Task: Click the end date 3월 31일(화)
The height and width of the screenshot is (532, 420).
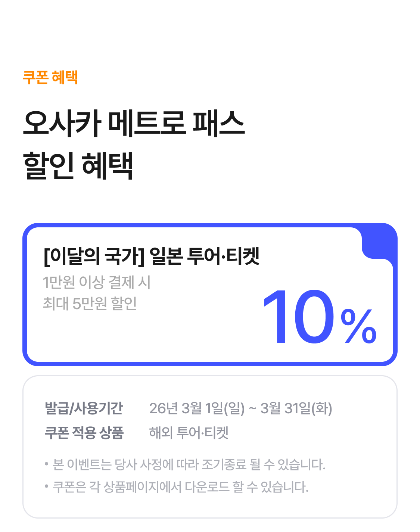Action: pos(296,408)
